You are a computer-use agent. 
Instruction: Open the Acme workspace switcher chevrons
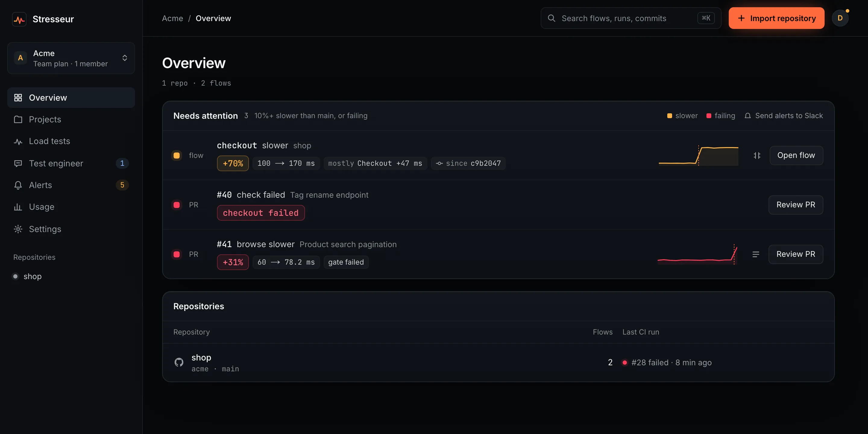(125, 58)
